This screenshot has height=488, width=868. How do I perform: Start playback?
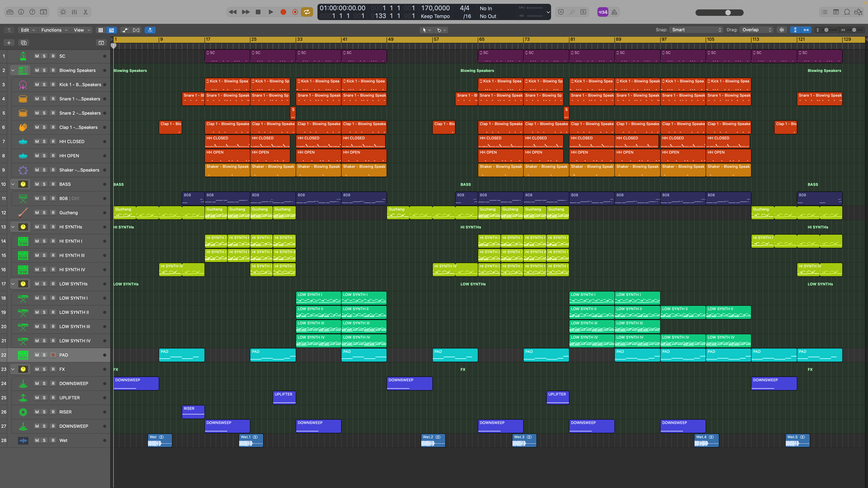271,12
